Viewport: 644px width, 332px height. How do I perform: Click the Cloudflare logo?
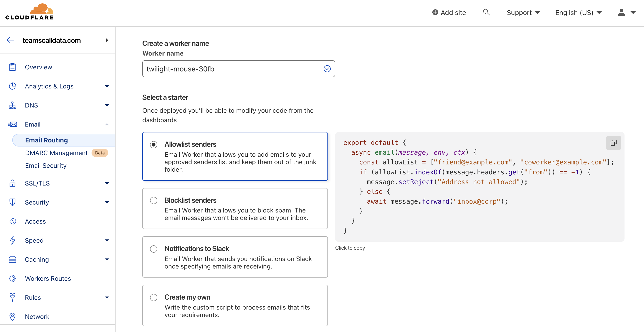pos(29,12)
